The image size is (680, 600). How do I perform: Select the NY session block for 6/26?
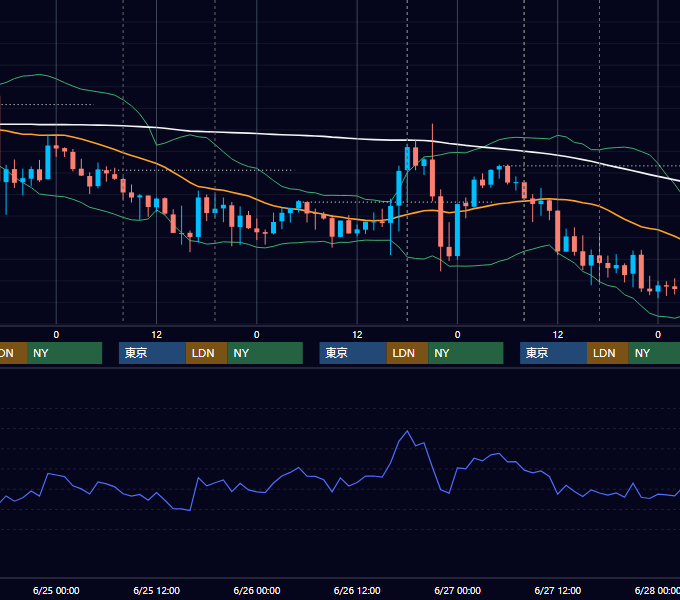[466, 353]
